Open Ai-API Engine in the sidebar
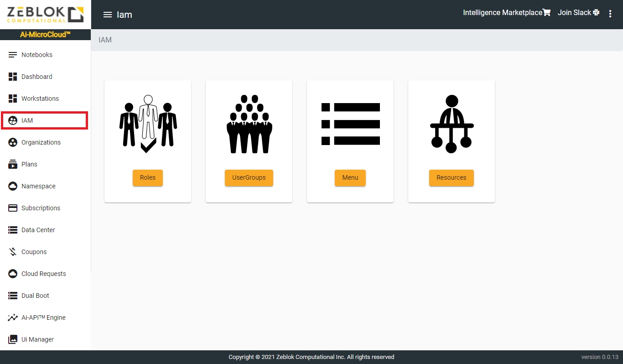Screen dimensions: 623x364 pos(43,317)
